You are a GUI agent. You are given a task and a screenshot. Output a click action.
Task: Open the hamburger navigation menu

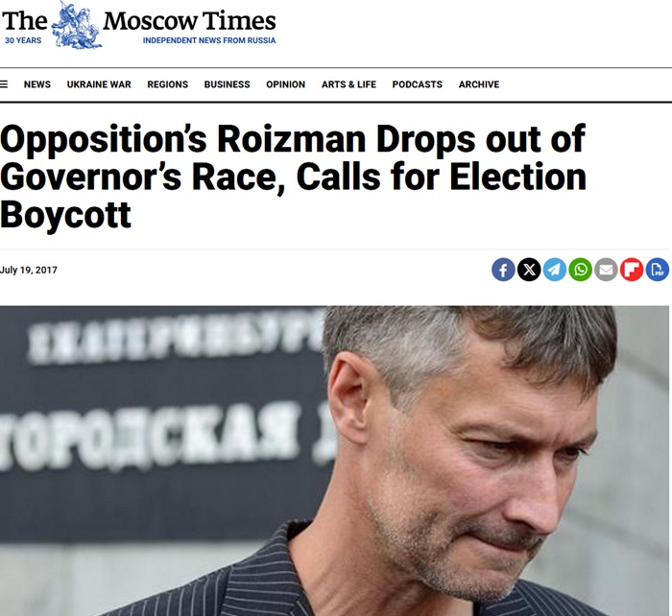click(x=5, y=84)
